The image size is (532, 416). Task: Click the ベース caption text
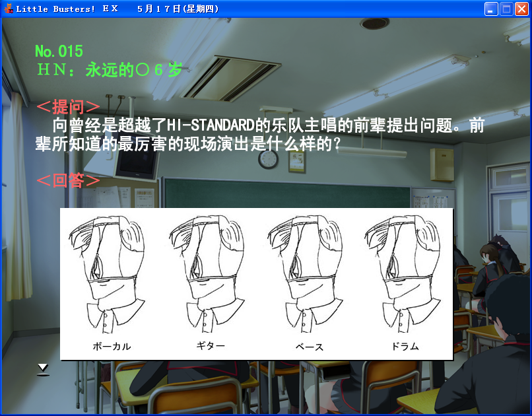pyautogui.click(x=310, y=347)
